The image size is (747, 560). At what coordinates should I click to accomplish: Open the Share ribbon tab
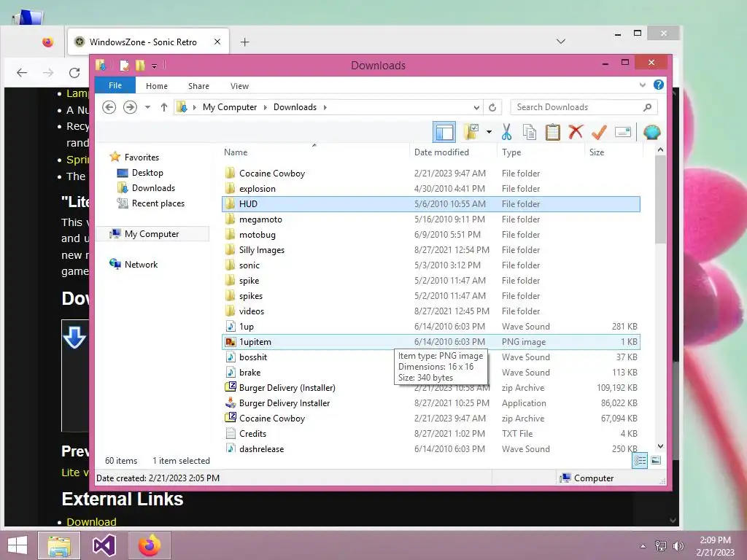198,86
